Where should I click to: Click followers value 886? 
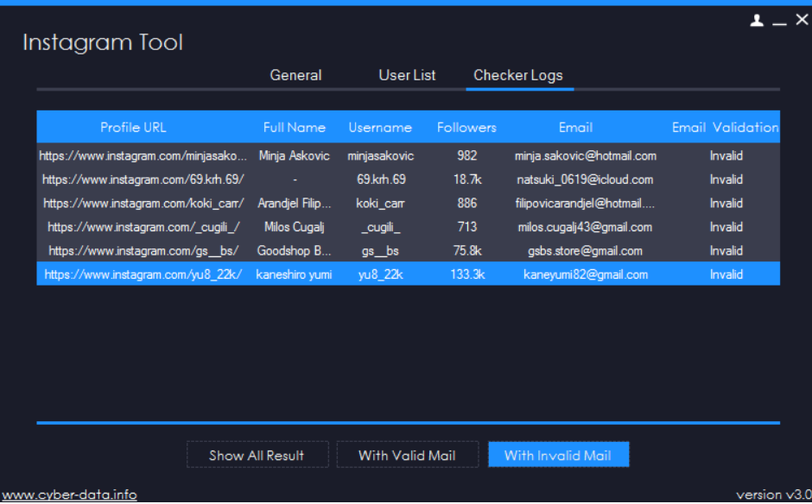click(x=467, y=204)
